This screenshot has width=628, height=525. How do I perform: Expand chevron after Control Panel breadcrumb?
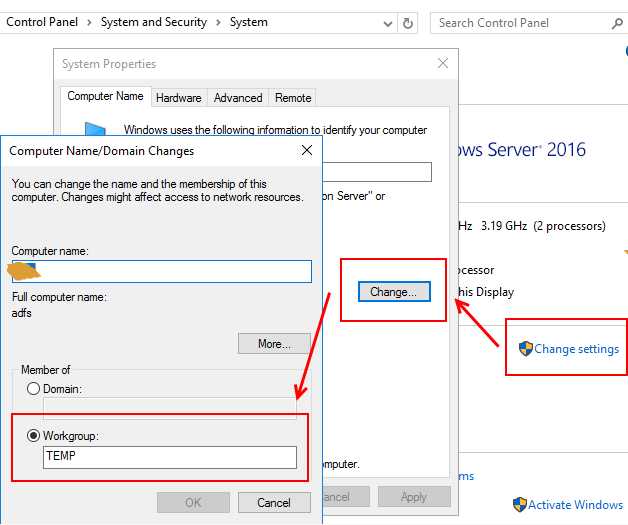89,23
